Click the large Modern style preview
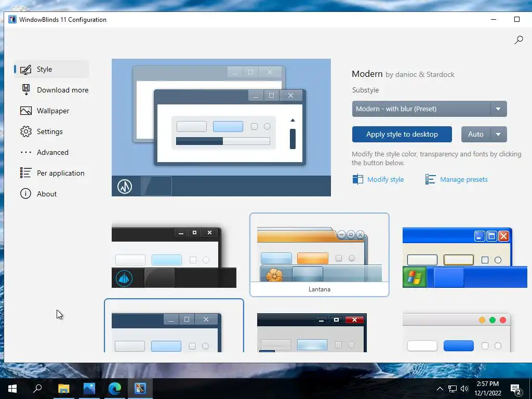This screenshot has width=532, height=399. [x=221, y=127]
